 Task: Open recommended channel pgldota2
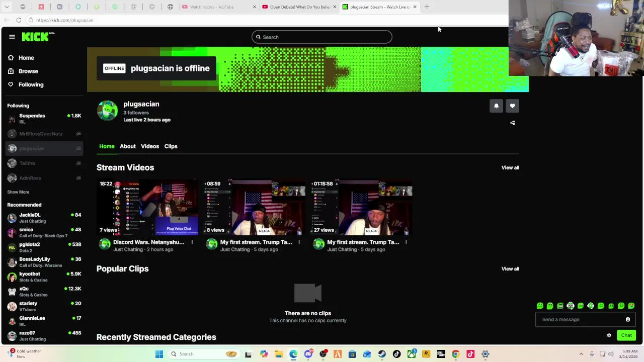(x=44, y=247)
